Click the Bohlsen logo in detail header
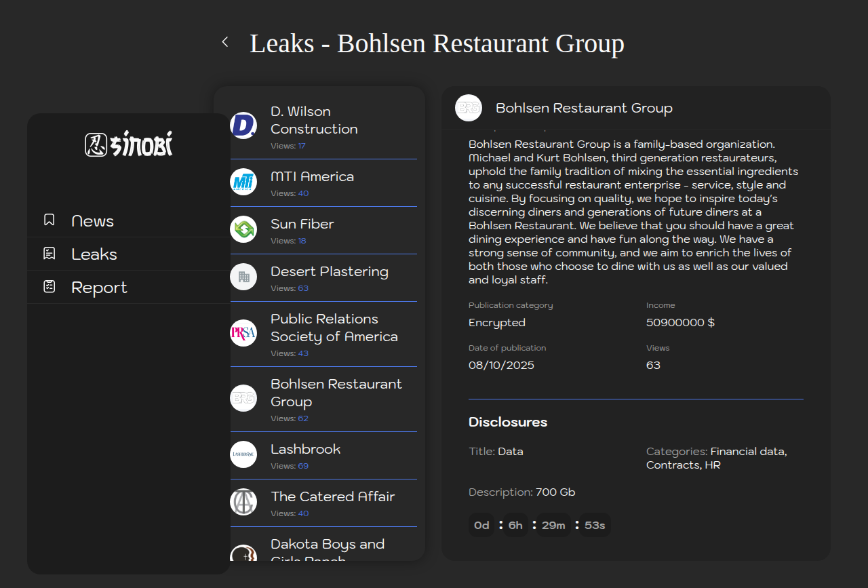The image size is (868, 588). [469, 108]
